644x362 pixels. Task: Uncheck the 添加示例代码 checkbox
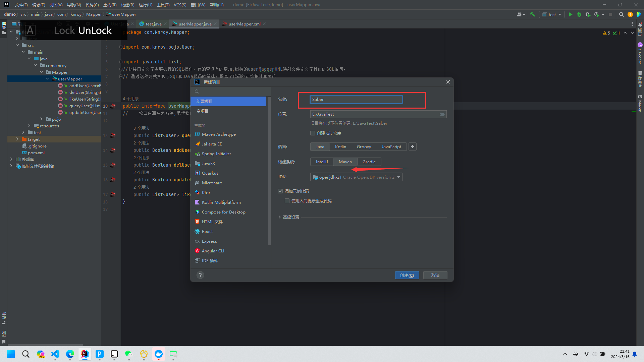pyautogui.click(x=280, y=191)
